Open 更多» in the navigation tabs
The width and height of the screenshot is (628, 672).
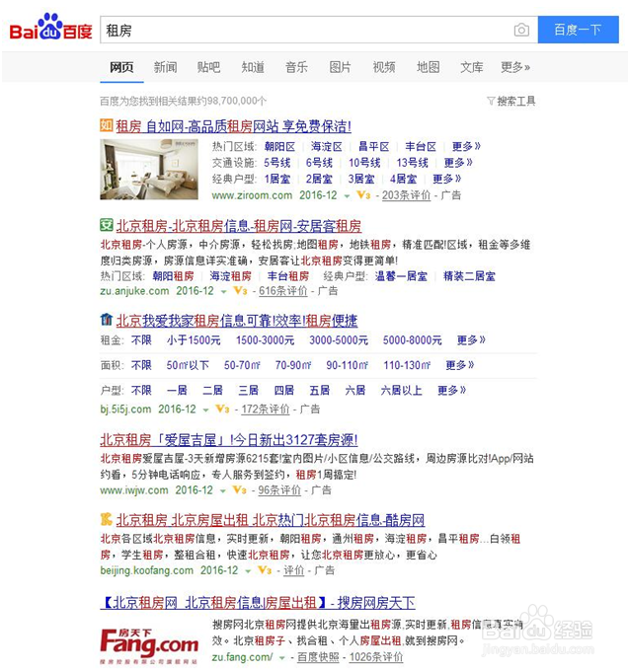(515, 67)
